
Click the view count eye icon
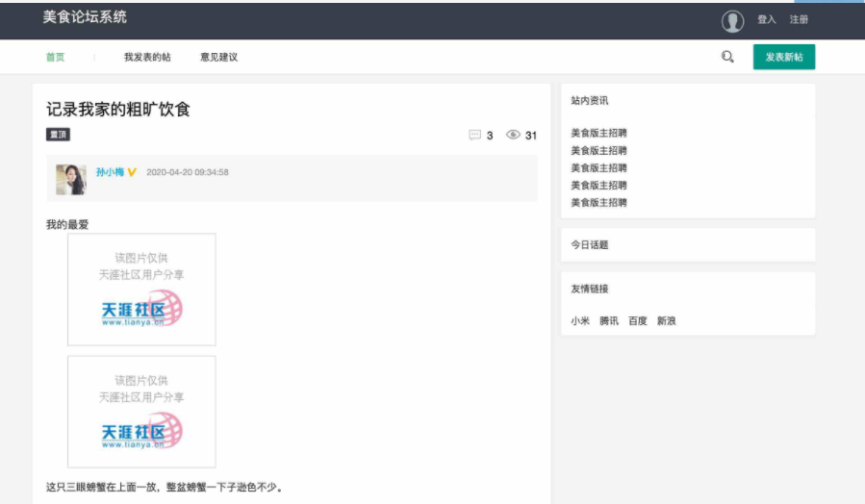tap(513, 135)
